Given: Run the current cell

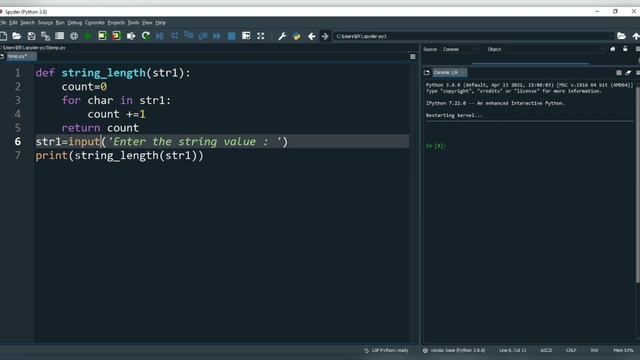Looking at the screenshot, I should pos(102,36).
